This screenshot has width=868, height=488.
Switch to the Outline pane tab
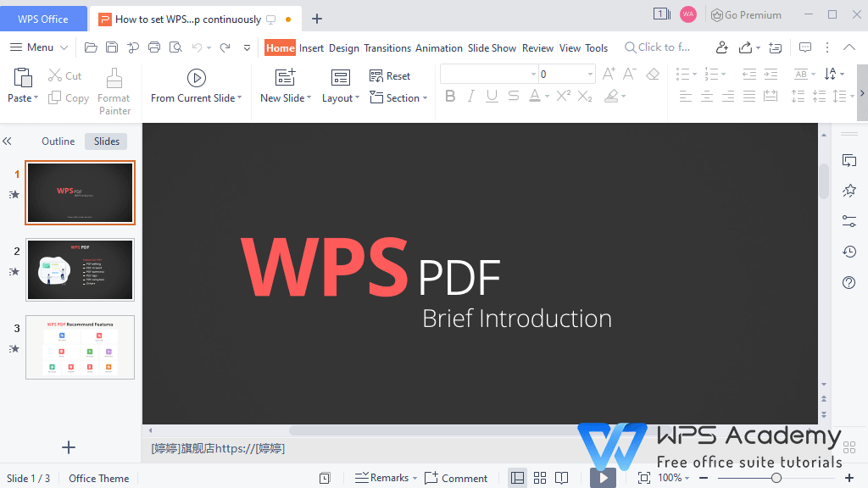click(x=58, y=141)
